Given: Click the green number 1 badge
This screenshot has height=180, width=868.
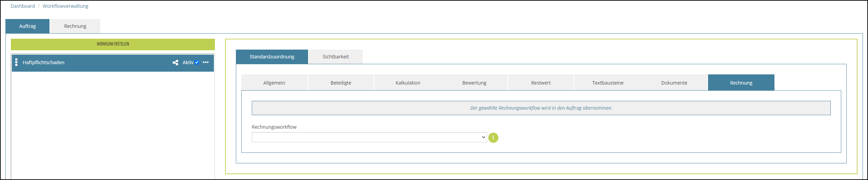Looking at the screenshot, I should pos(493,138).
